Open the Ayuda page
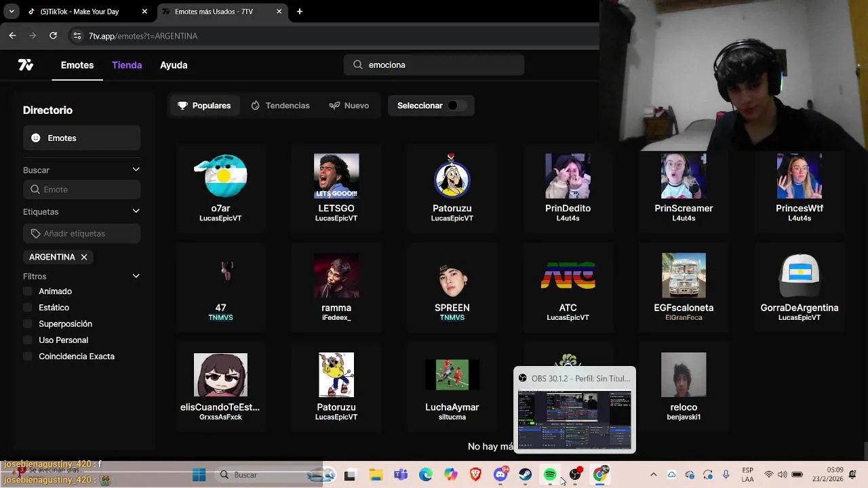The height and width of the screenshot is (488, 868). click(x=174, y=65)
